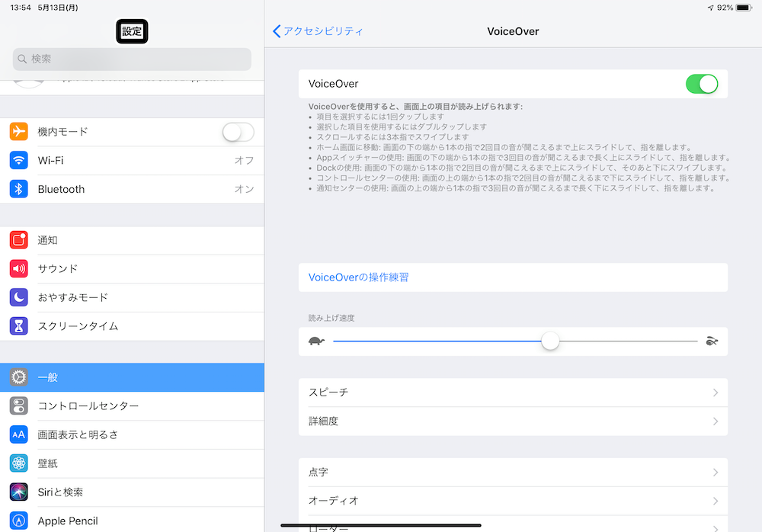This screenshot has width=762, height=532.
Task: Open the 点字 row chevron
Action: [x=716, y=473]
